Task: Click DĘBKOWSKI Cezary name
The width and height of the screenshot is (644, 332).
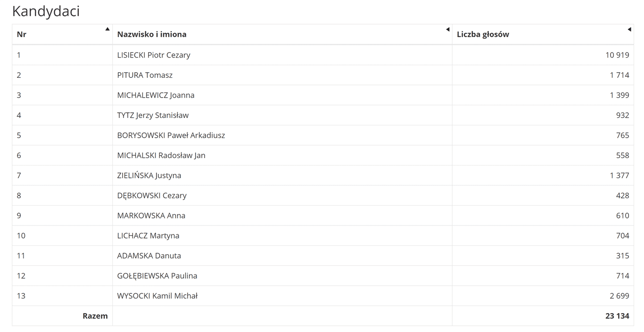Action: point(152,195)
